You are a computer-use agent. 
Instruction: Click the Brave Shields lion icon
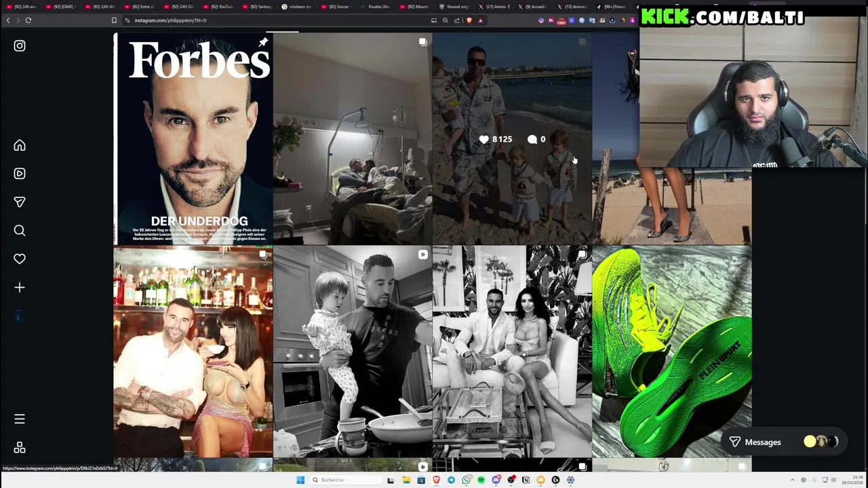click(x=469, y=20)
